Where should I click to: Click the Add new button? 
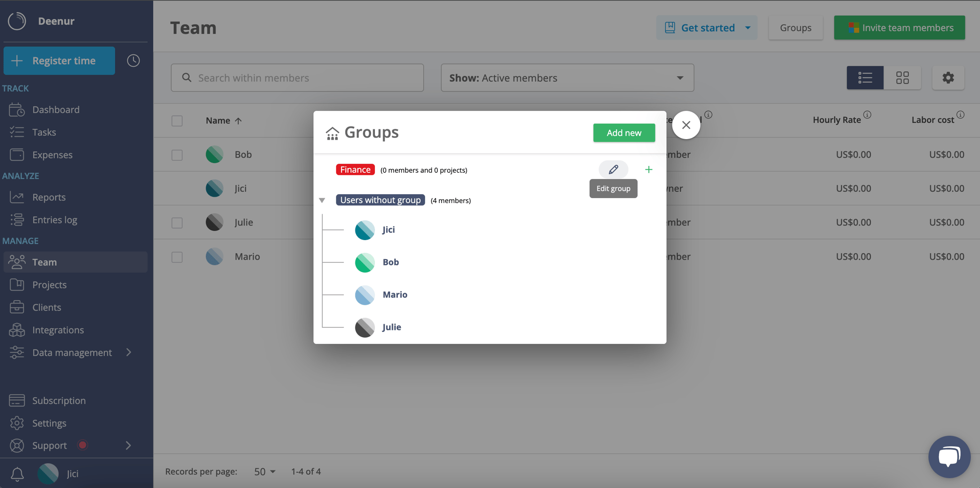coord(624,133)
